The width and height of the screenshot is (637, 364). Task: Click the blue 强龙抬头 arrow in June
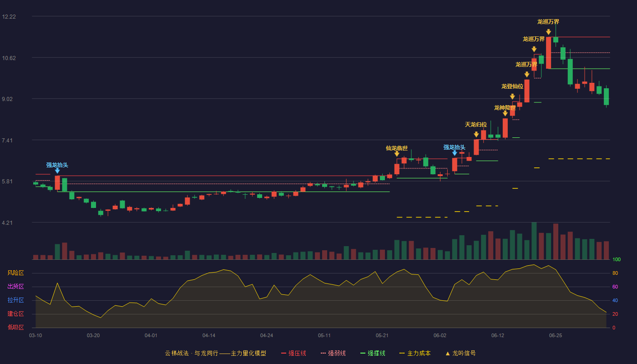455,153
